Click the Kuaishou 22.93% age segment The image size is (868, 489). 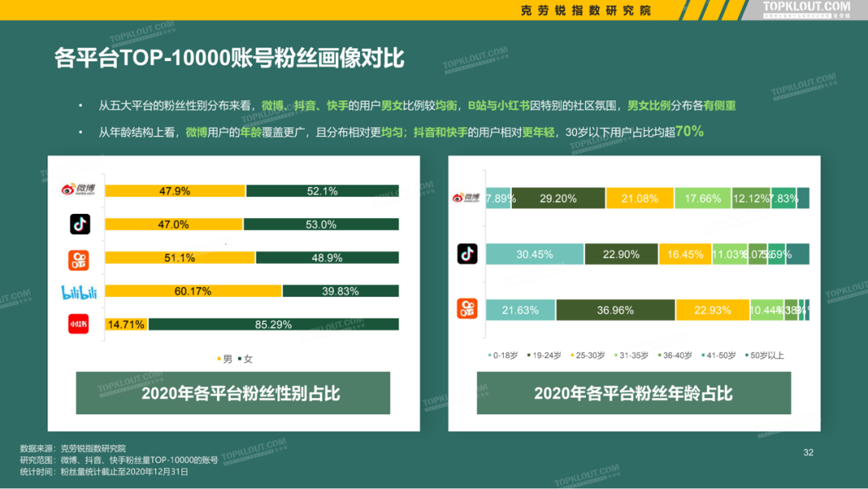713,310
